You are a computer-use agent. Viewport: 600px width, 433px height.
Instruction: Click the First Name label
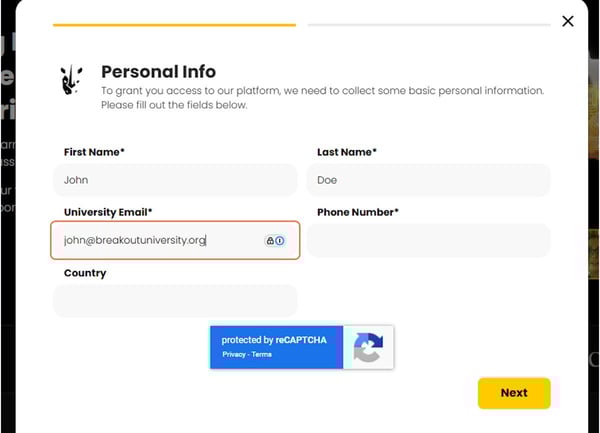pos(94,152)
